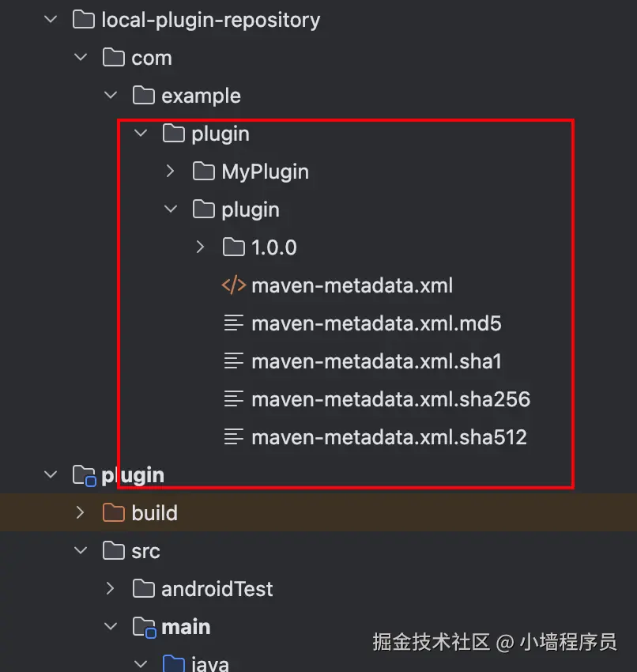This screenshot has height=672, width=637.
Task: Collapse the com folder
Action: point(81,58)
